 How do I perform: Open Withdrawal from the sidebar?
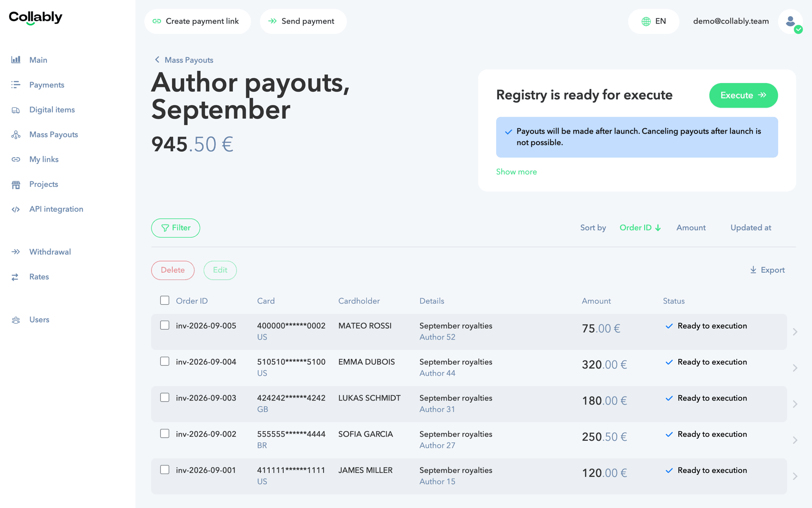[50, 252]
